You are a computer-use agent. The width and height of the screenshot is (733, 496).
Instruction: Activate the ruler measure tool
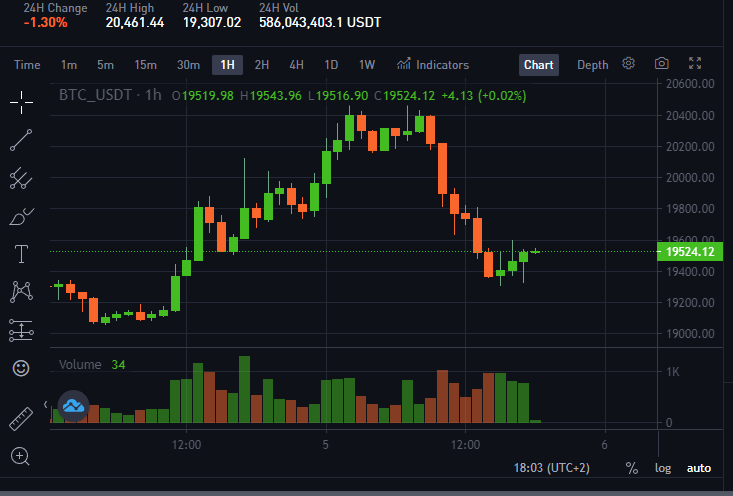(x=21, y=418)
